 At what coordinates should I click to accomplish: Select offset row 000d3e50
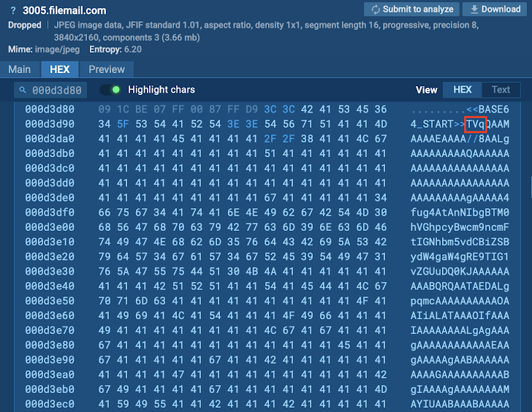50,301
